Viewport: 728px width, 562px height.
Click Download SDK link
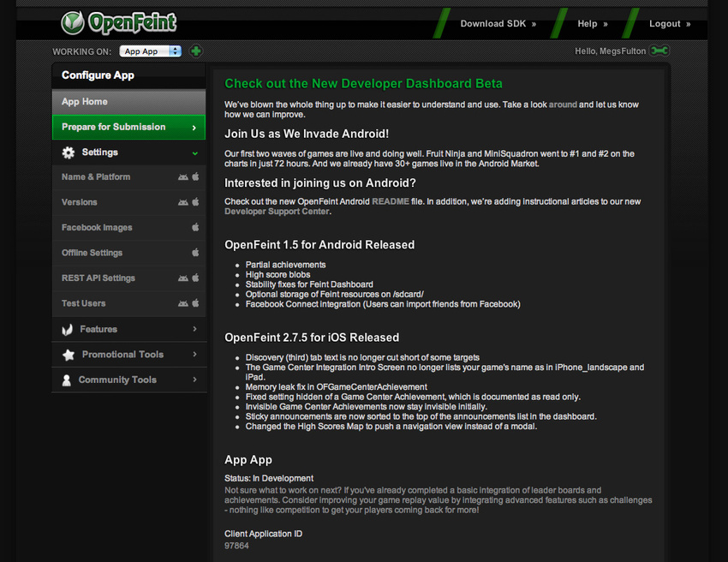tap(498, 24)
